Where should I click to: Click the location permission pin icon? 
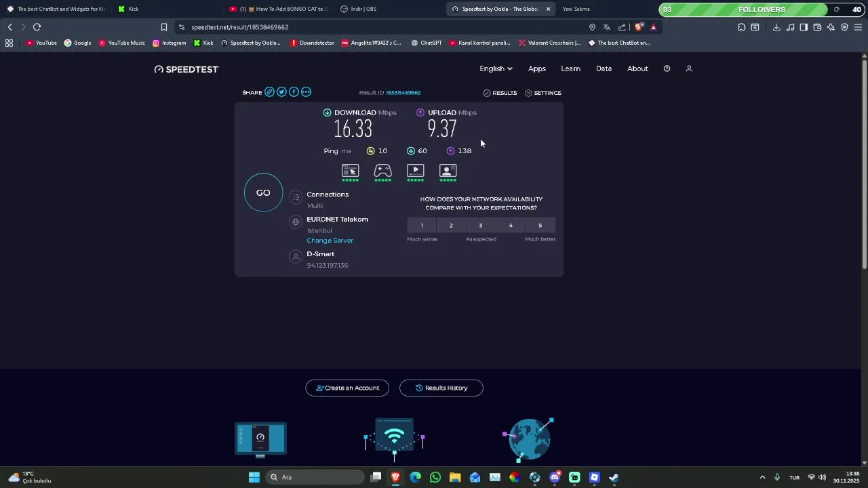click(592, 27)
